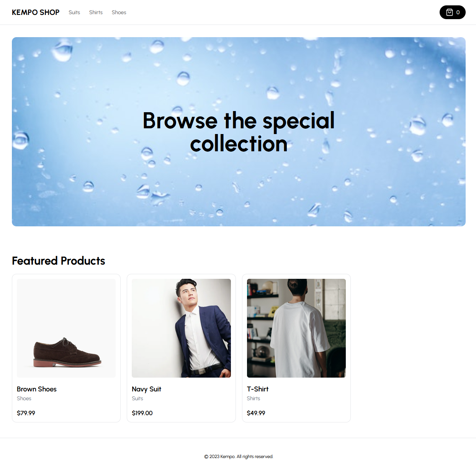Click the T-Shirt product title

pyautogui.click(x=258, y=389)
